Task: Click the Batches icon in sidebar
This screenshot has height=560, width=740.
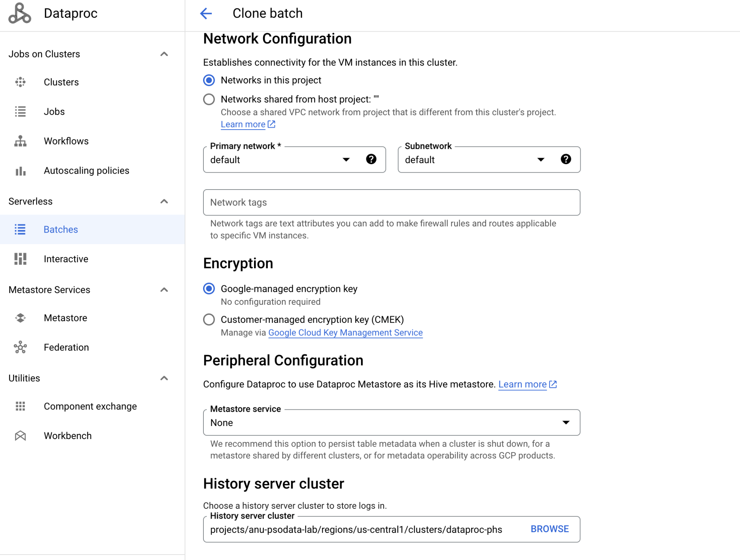Action: point(21,229)
